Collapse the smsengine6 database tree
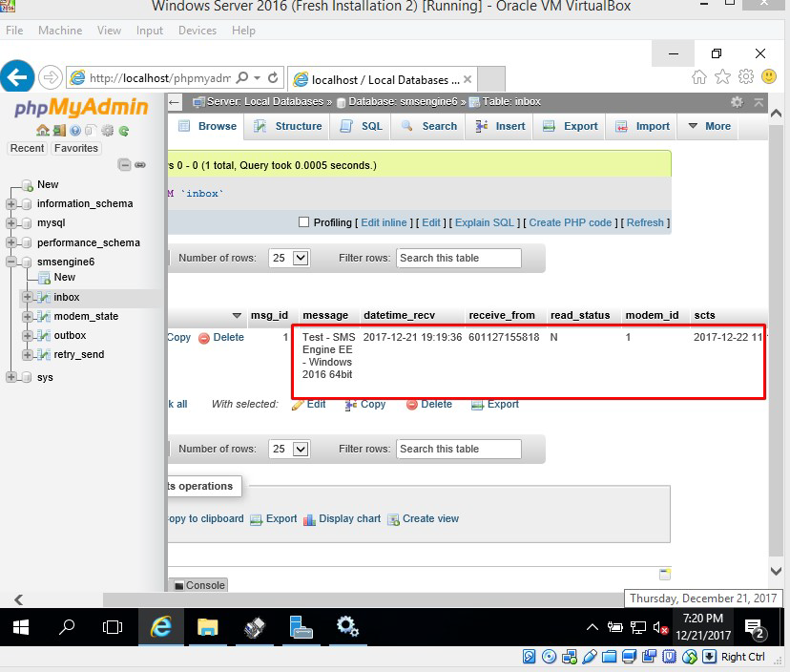Screen dimensions: 790x672 (x=11, y=262)
